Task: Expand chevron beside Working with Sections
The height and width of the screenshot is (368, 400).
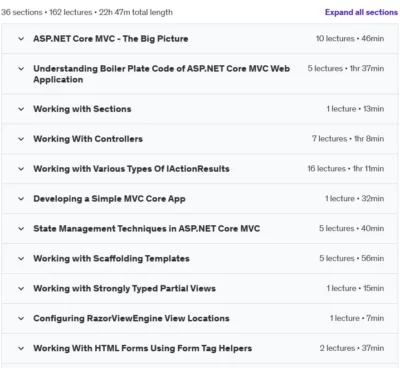Action: (21, 109)
